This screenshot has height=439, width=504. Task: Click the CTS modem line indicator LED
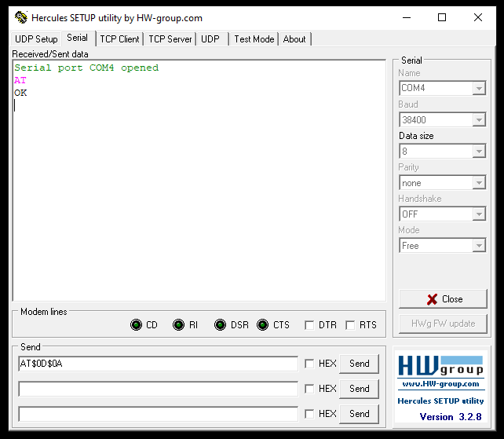pos(263,325)
